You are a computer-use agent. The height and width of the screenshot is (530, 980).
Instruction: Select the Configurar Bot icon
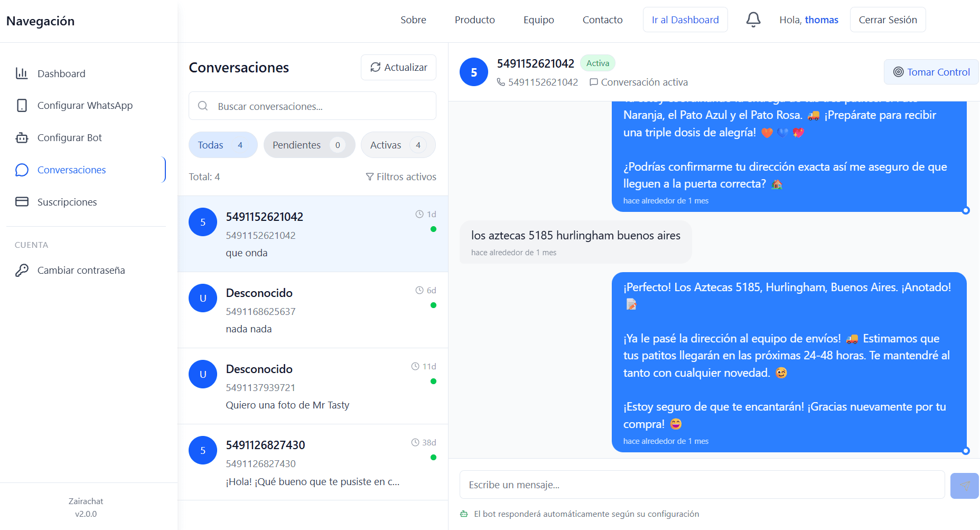coord(22,137)
